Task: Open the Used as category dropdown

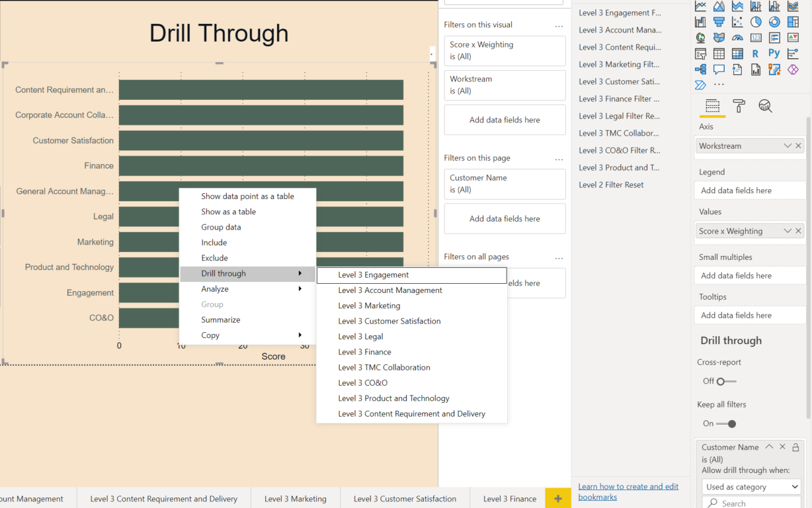Action: (751, 487)
